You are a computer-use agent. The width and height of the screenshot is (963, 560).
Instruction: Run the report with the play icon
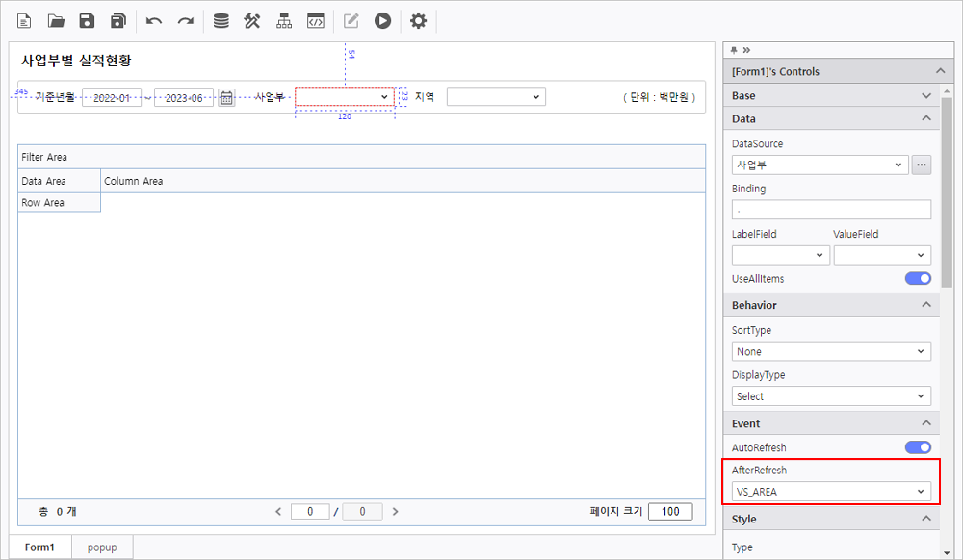point(383,21)
